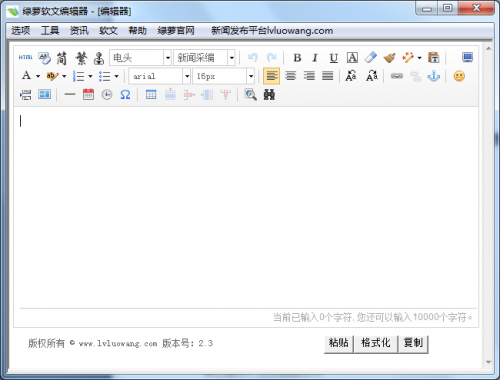Open the 新闻采编 dropdown
This screenshot has width=500, height=380.
232,58
